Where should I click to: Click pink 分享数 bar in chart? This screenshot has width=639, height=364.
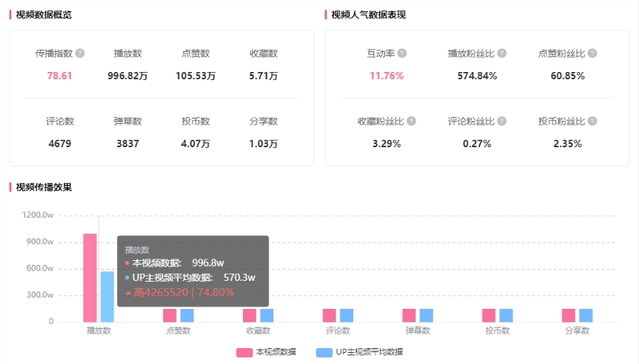pos(569,315)
